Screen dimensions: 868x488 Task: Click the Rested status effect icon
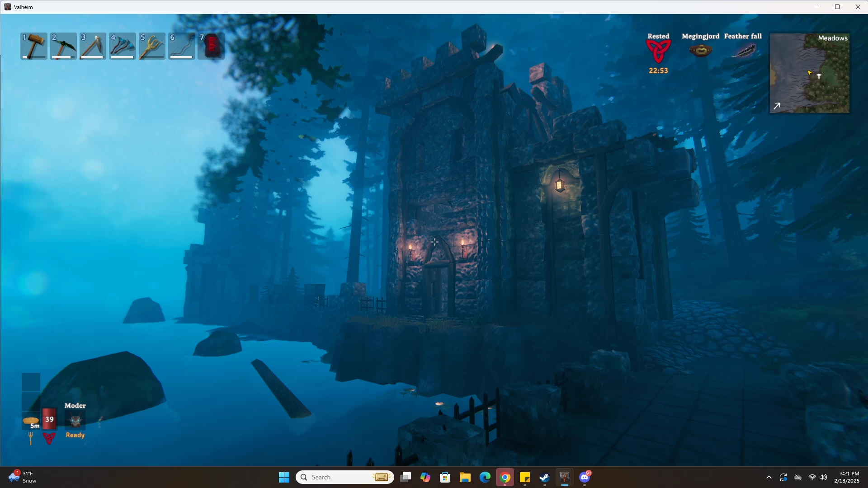(x=658, y=52)
